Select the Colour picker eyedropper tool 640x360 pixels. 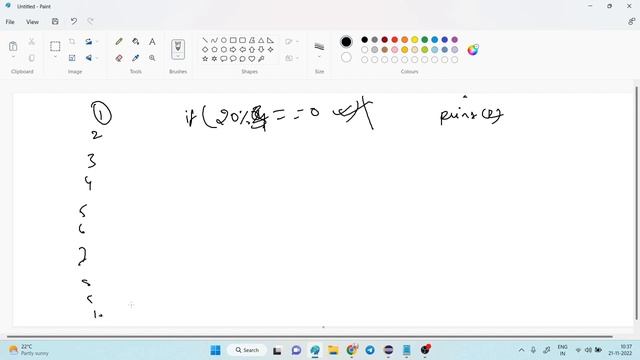point(136,58)
